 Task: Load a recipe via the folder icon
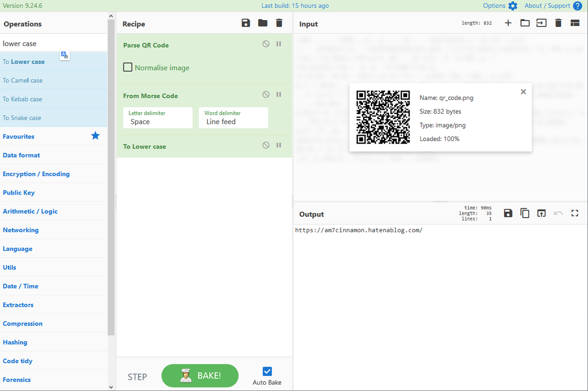tap(263, 23)
